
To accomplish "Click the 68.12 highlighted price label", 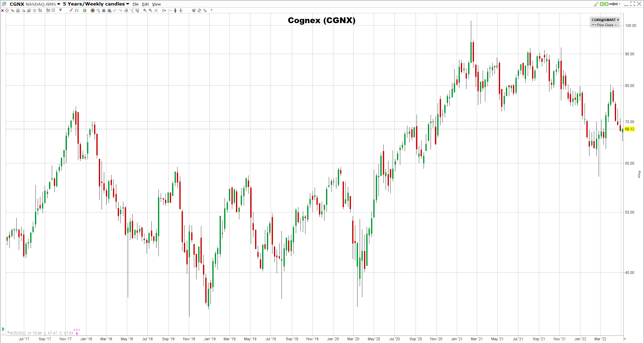I will (629, 129).
